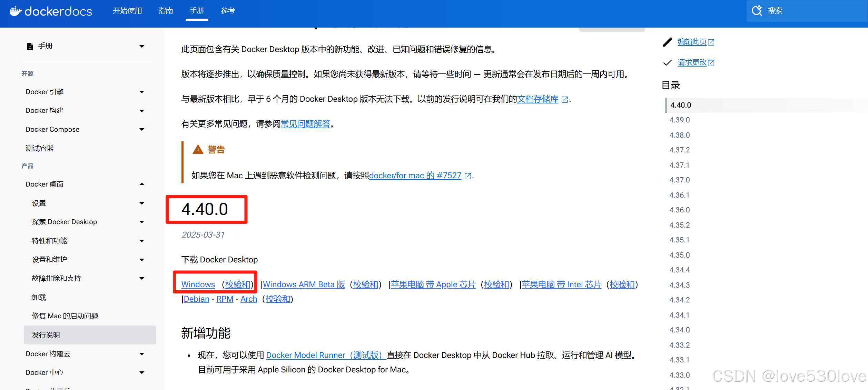Click external link icon after #7527
The width and height of the screenshot is (868, 390).
tap(468, 176)
